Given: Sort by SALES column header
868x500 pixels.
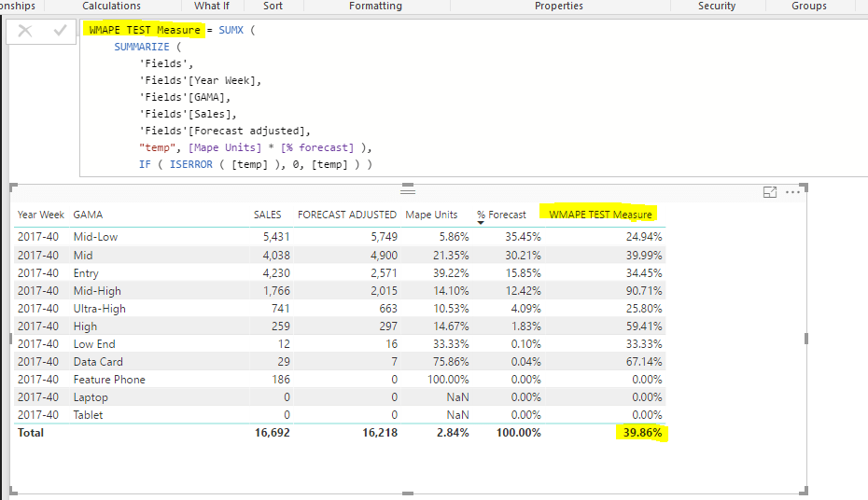Looking at the screenshot, I should [x=267, y=215].
